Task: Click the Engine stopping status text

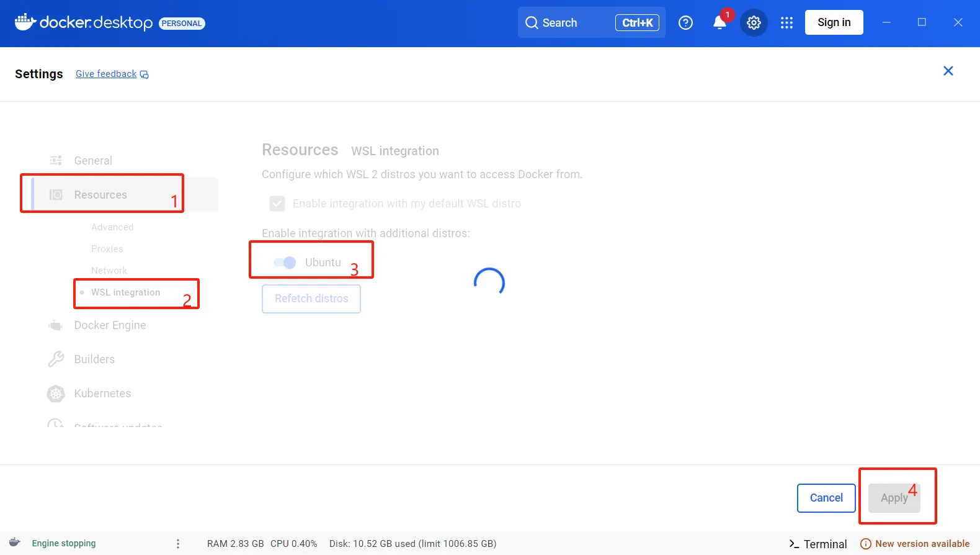Action: 64,543
